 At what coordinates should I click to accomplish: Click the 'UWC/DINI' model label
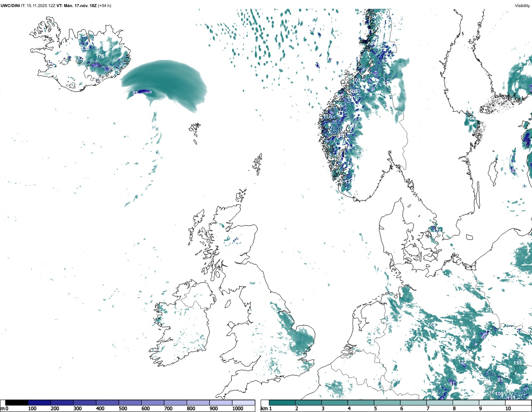point(10,5)
